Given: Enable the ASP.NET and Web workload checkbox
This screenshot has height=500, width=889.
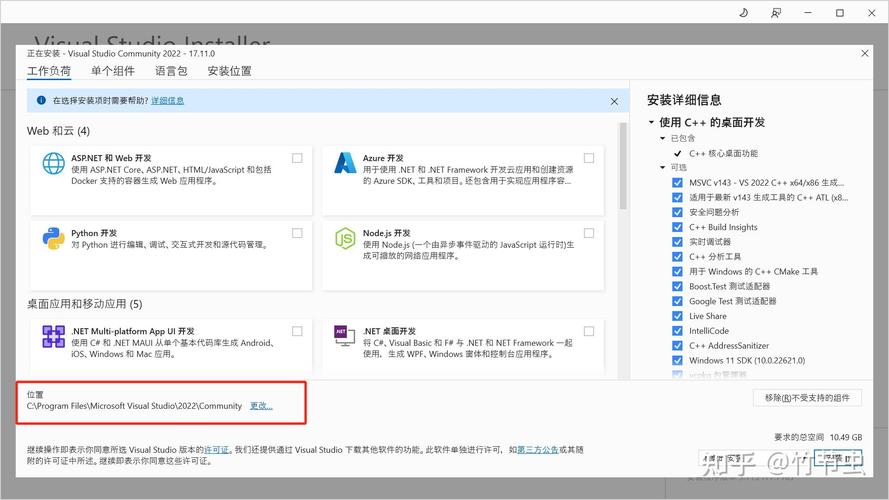Looking at the screenshot, I should coord(297,158).
